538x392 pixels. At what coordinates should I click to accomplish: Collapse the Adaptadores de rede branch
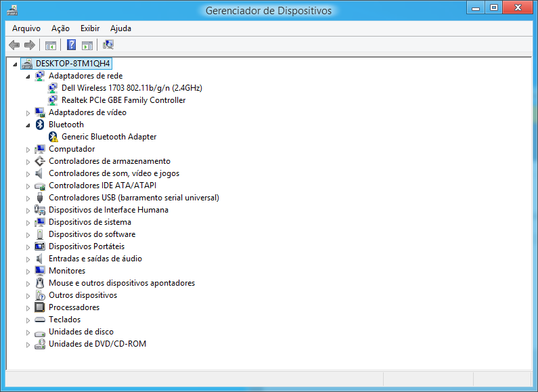click(28, 77)
